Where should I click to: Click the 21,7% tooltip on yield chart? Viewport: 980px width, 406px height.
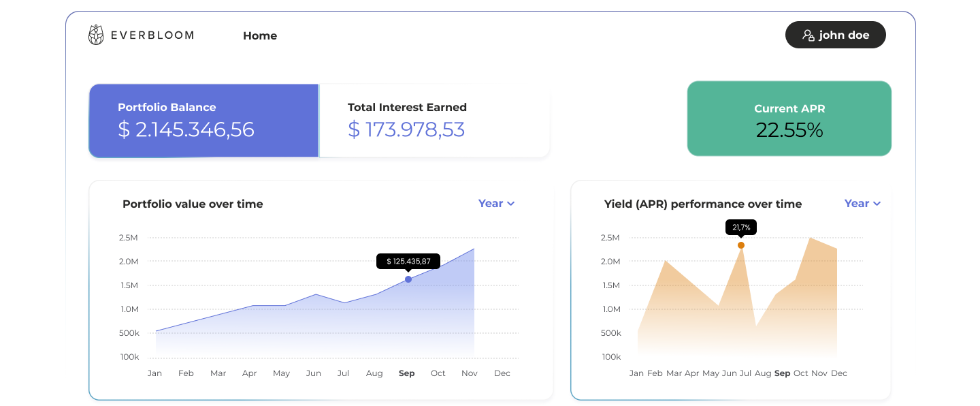coord(741,227)
